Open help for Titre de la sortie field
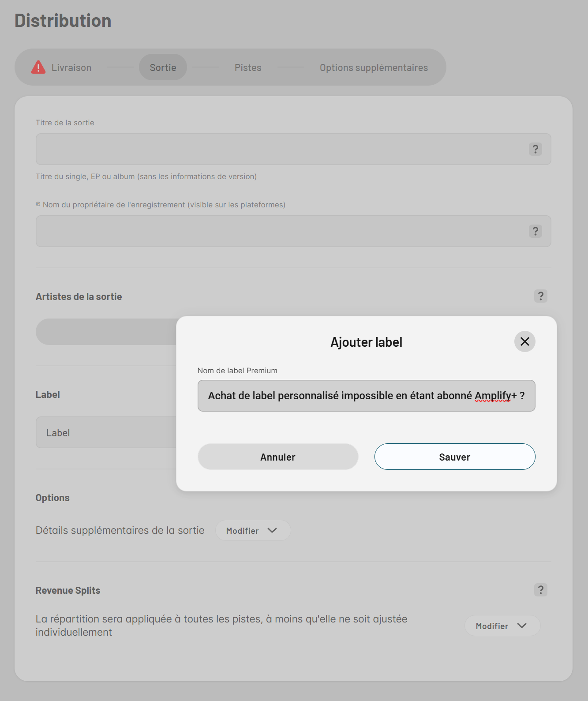 coord(535,149)
